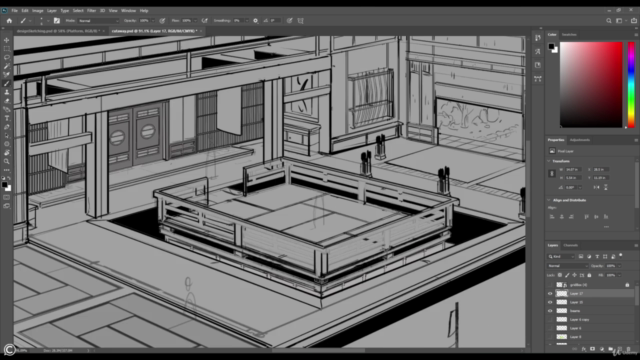Click foreground color swatch in Color panel

(551, 47)
